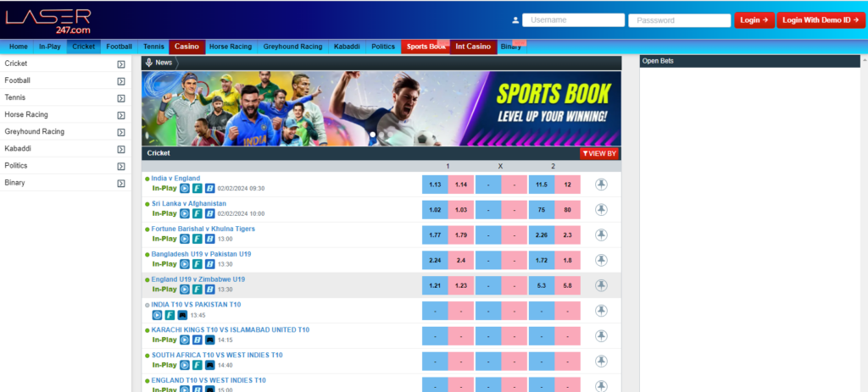This screenshot has height=392, width=868.
Task: Switch to the Football tab in navigation bar
Action: pos(119,47)
